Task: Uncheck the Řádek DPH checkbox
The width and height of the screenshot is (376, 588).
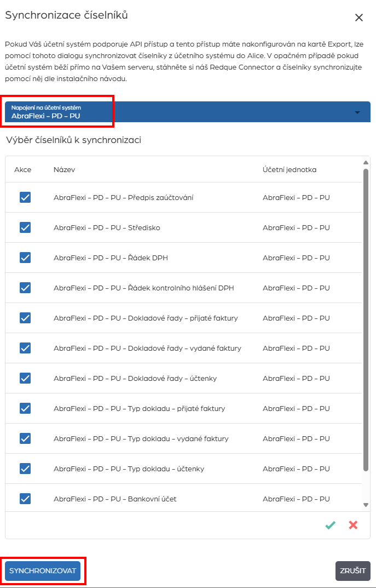Action: click(x=25, y=258)
